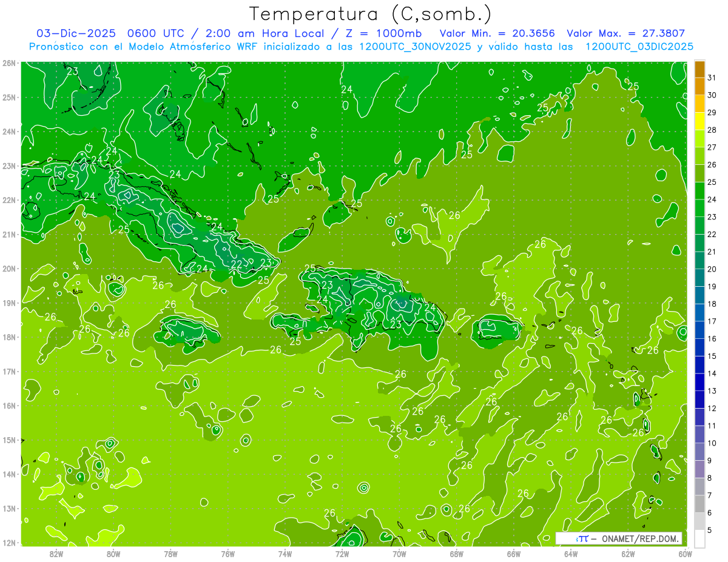Click the latitude axis label "18N"

pyautogui.click(x=8, y=337)
